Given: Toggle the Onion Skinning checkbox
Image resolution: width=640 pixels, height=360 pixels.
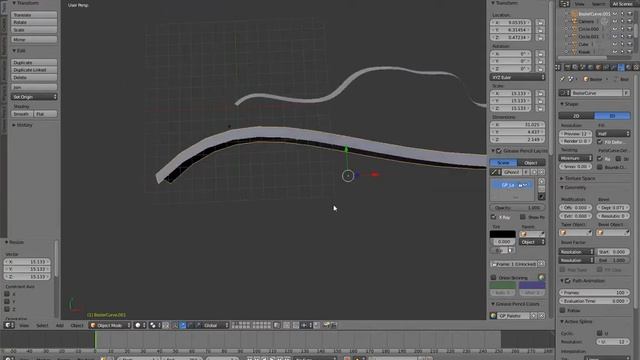Looking at the screenshot, I should coord(493,278).
